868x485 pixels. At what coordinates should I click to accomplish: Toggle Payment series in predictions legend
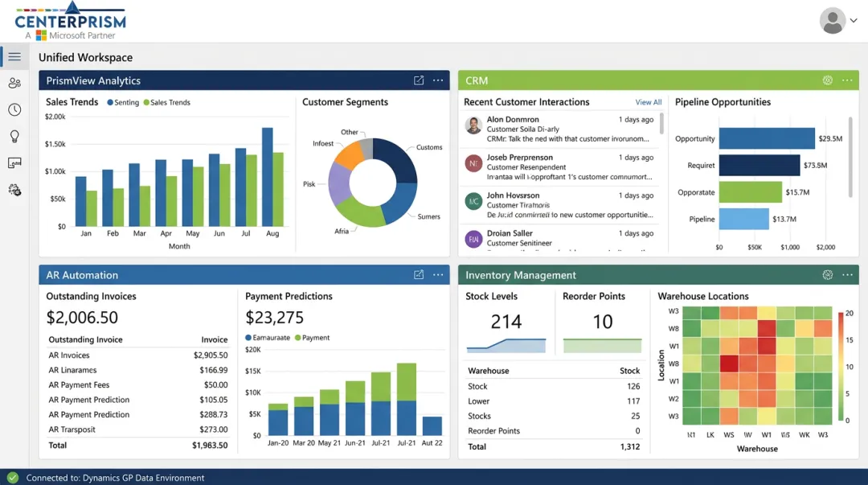point(312,338)
